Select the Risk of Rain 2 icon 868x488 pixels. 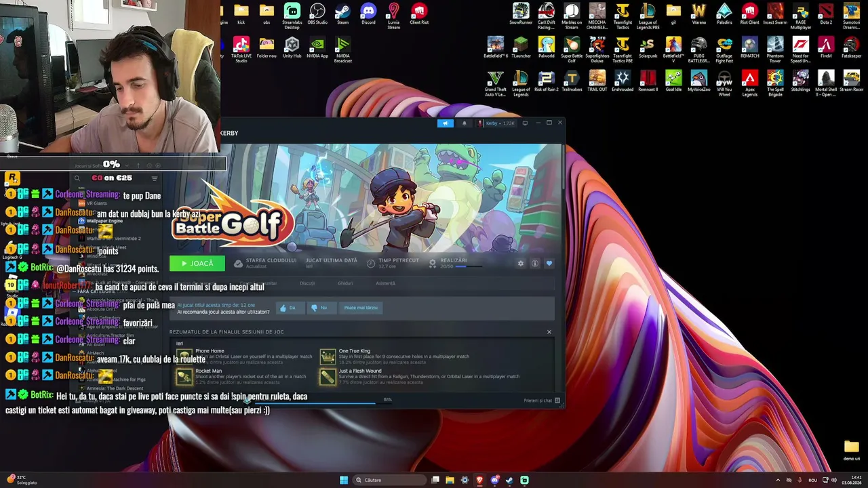[x=547, y=81]
